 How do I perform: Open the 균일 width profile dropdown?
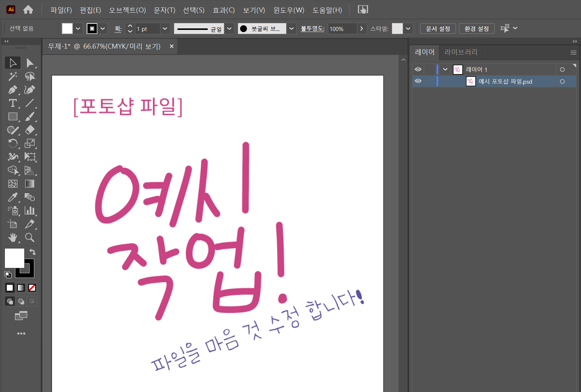point(229,28)
